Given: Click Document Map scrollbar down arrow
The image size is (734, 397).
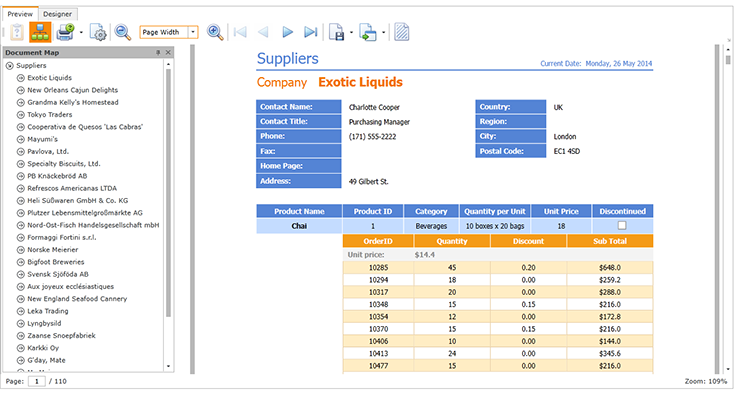Looking at the screenshot, I should (x=169, y=366).
